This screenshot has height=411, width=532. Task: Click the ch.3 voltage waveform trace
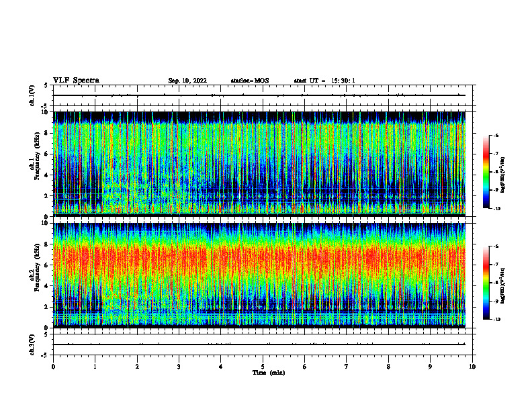click(259, 345)
